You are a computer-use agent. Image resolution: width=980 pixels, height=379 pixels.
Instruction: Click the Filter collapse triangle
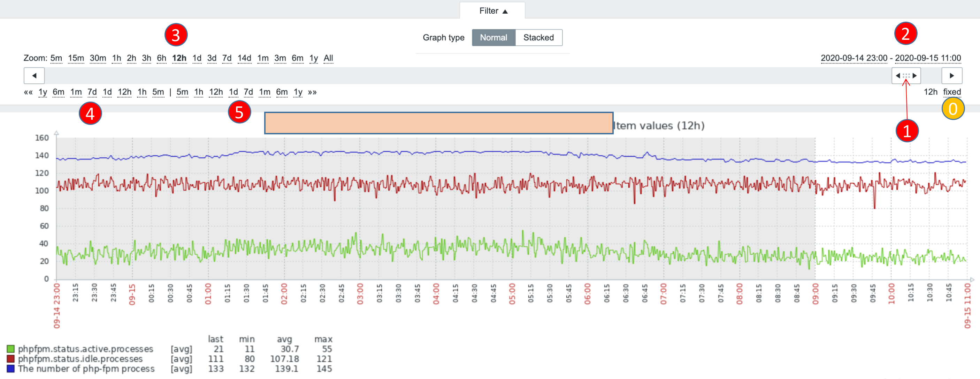click(x=506, y=11)
